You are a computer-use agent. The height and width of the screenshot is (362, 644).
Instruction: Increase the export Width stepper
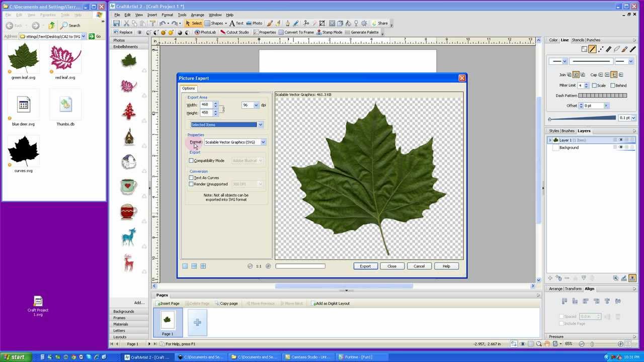pos(215,104)
